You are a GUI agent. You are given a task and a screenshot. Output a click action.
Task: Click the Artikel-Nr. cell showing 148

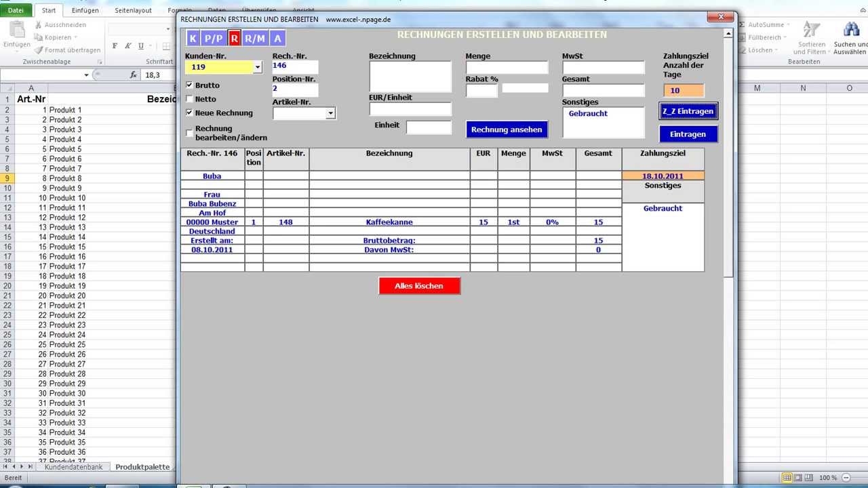[x=285, y=222]
